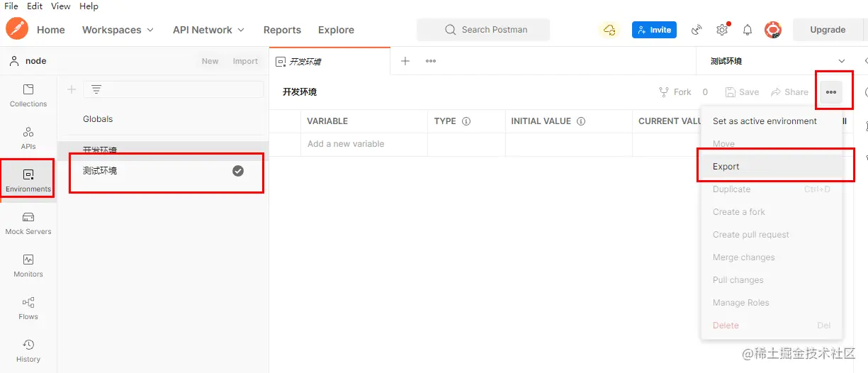Expand the API Network dropdown
Screen dimensions: 868x373
coord(208,30)
